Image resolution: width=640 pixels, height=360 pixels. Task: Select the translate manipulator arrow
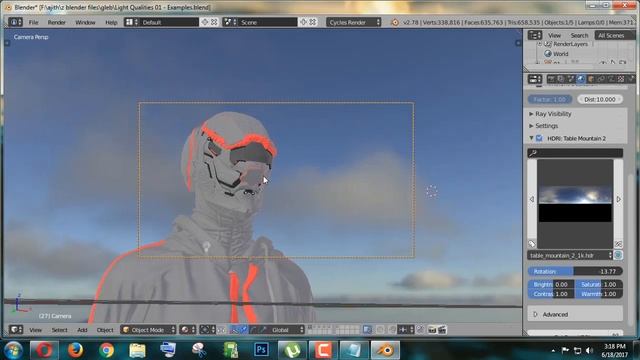tap(244, 329)
